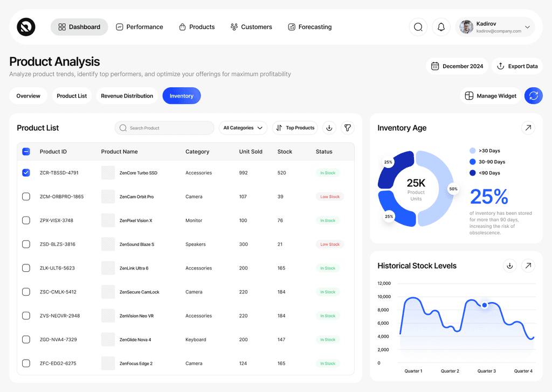Click the Manage Widget button
Screen dimensions: 552x392
coord(491,96)
